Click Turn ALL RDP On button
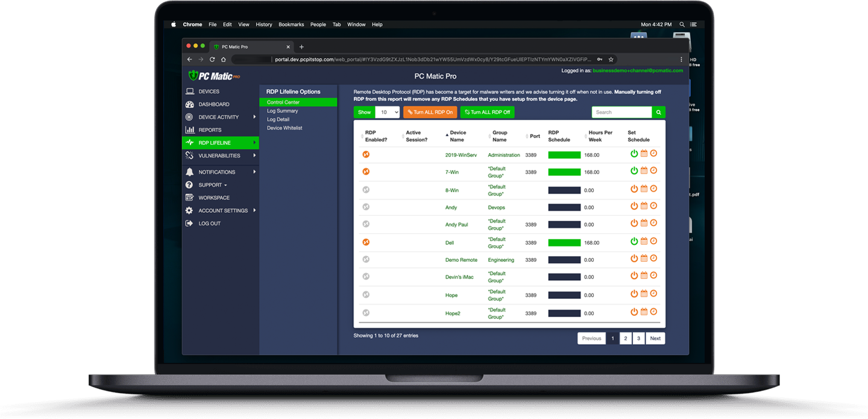Screen dimensions: 868x419 coord(430,112)
